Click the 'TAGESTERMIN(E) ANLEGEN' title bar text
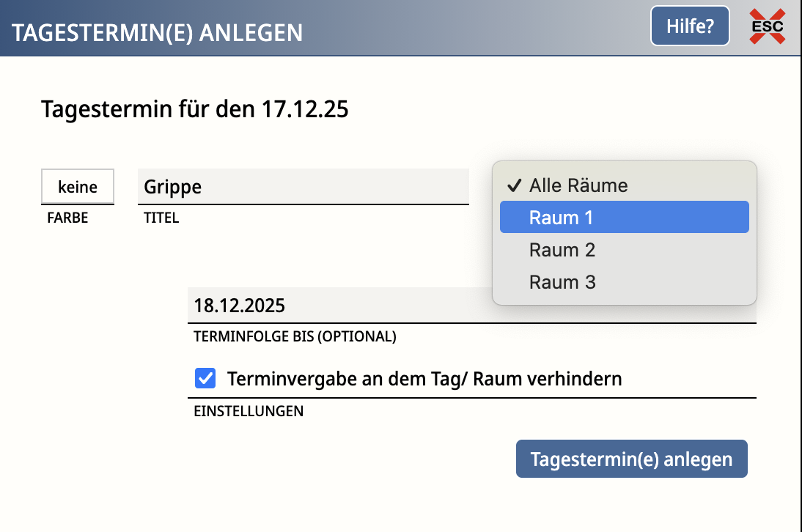802x532 pixels. point(158,33)
